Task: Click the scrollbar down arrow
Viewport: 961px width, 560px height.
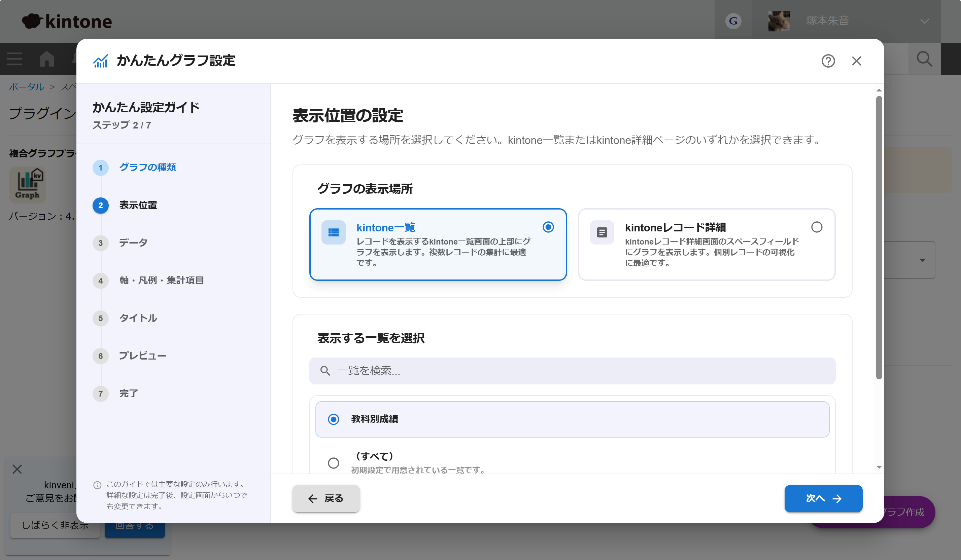Action: [879, 468]
